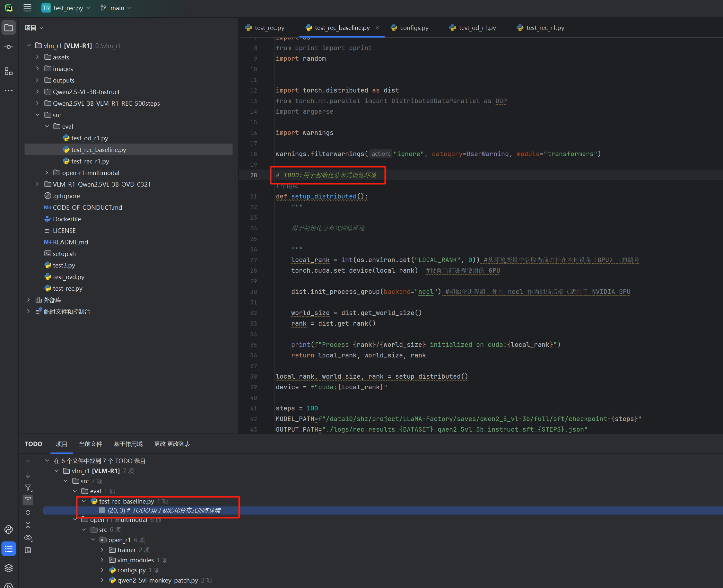Toggle the eye view options icon

(28, 538)
